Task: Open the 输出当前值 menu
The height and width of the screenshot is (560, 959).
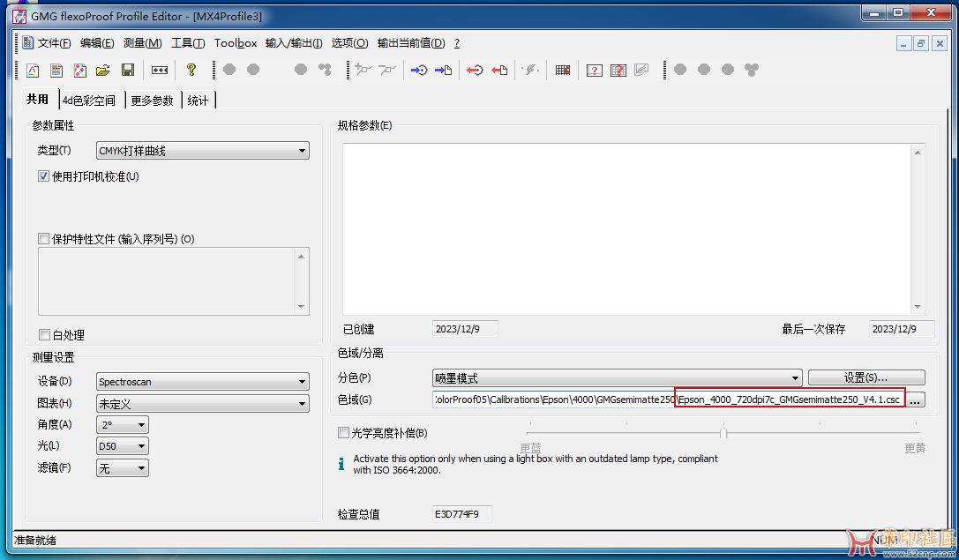Action: coord(411,43)
